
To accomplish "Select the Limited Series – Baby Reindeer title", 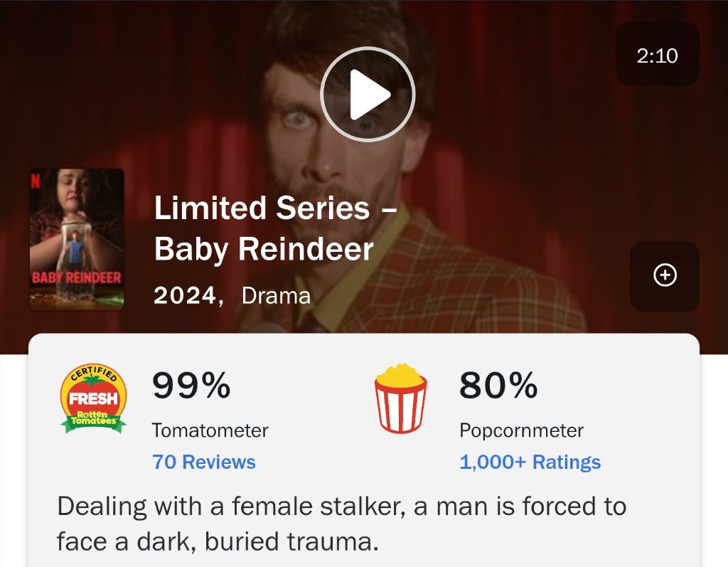I will pyautogui.click(x=275, y=228).
